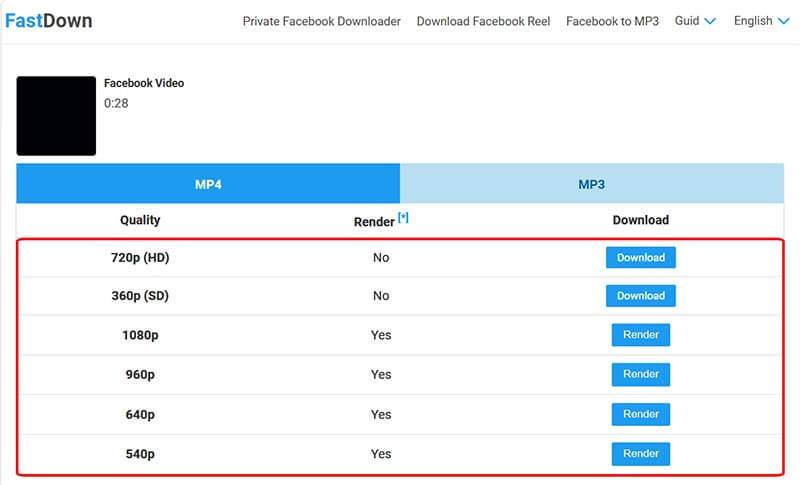The image size is (800, 485).
Task: Click the English chevron arrow
Action: [x=783, y=21]
